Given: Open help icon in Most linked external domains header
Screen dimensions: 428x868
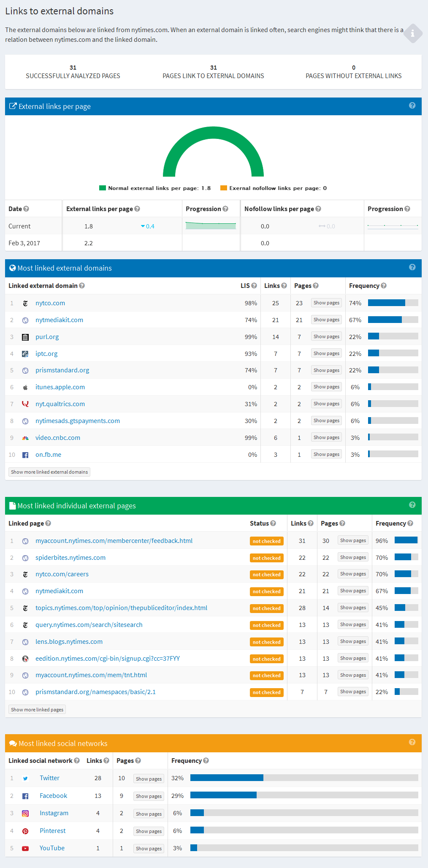Looking at the screenshot, I should (x=412, y=267).
